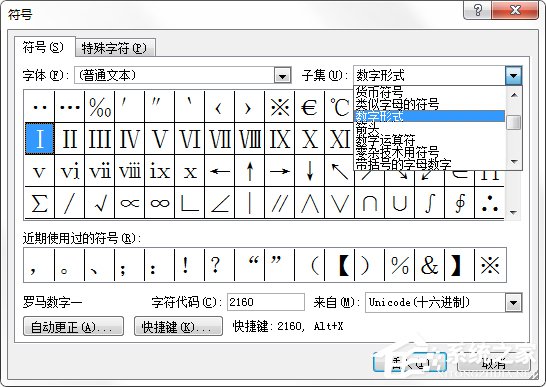
Task: Click the 取消 cancel button
Action: [x=493, y=362]
